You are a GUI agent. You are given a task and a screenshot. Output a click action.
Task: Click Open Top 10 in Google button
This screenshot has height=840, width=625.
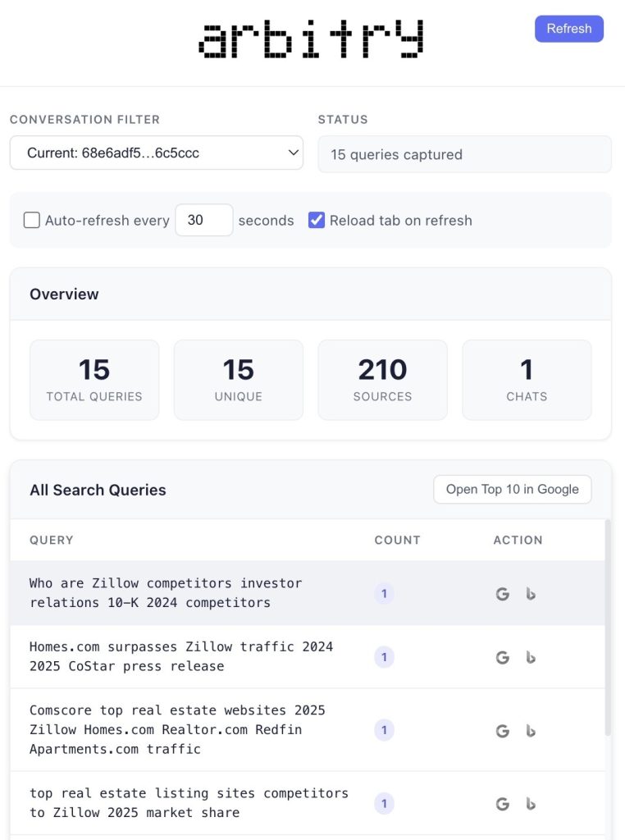click(x=512, y=490)
